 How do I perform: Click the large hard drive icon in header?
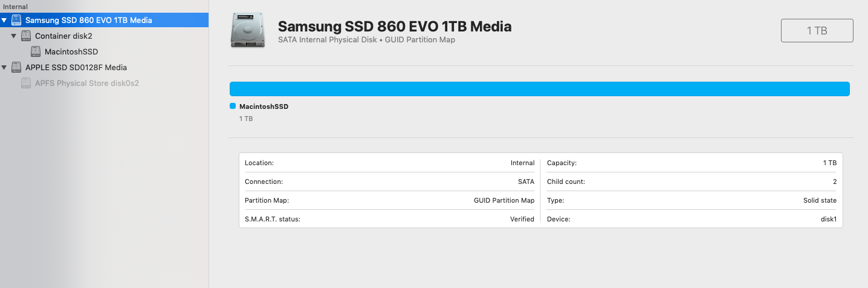[247, 31]
